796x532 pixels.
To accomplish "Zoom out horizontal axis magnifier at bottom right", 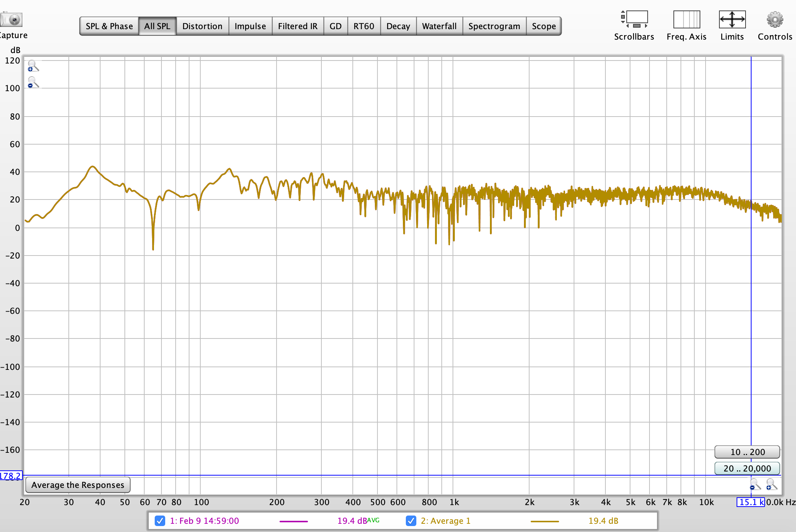I will point(755,484).
